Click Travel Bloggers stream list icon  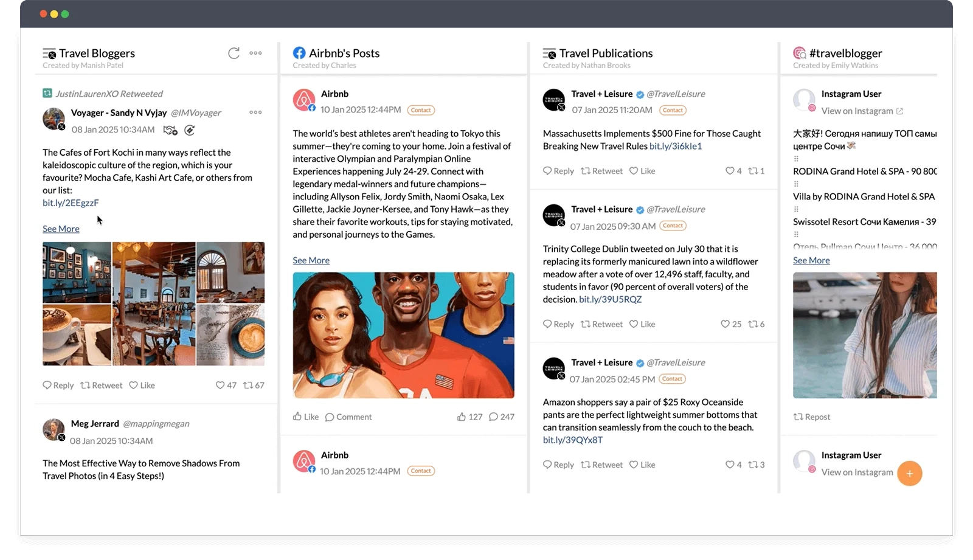tap(49, 54)
